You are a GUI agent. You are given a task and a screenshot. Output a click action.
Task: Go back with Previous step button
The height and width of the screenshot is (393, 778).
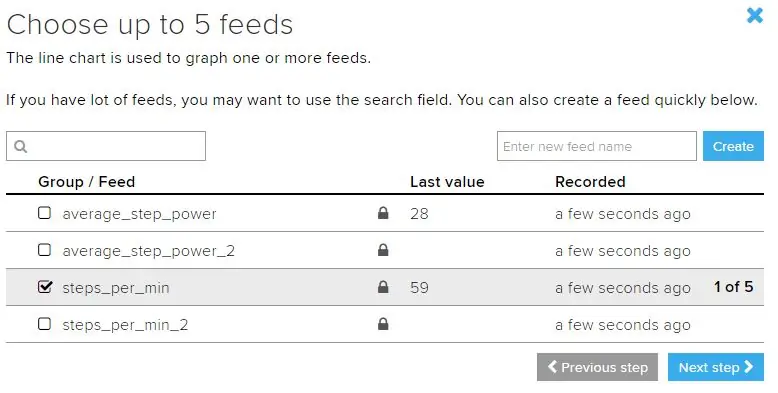pyautogui.click(x=597, y=367)
